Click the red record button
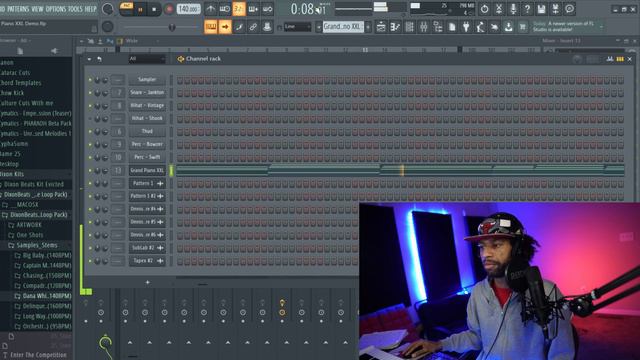The image size is (640, 360). tap(169, 9)
